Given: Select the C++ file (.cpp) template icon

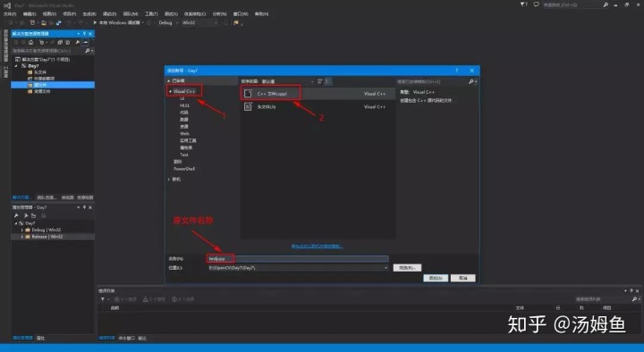Looking at the screenshot, I should pos(248,94).
